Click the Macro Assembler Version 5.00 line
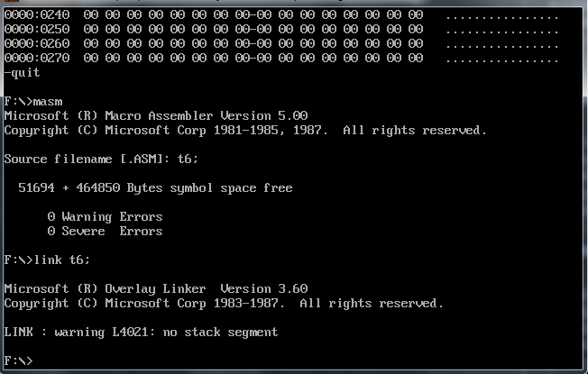This screenshot has width=588, height=374. (155, 116)
